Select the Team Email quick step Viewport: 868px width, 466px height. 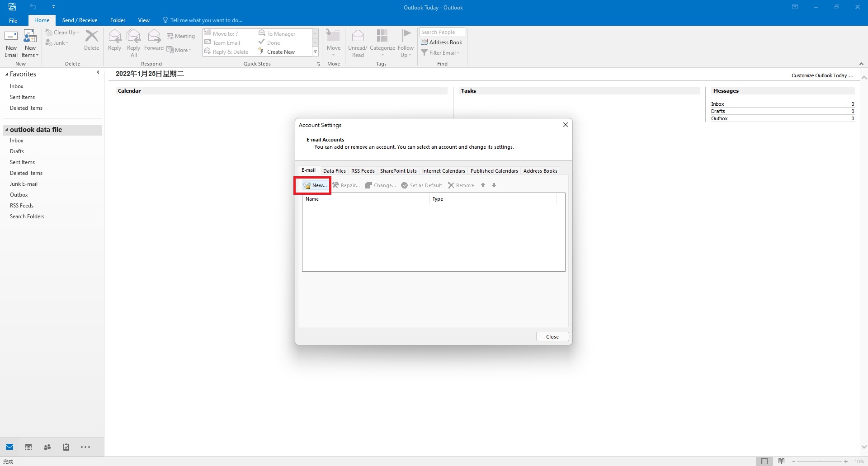tap(222, 42)
